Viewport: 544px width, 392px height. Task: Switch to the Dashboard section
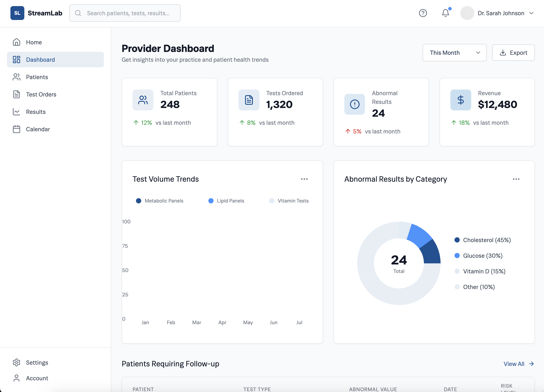point(40,60)
